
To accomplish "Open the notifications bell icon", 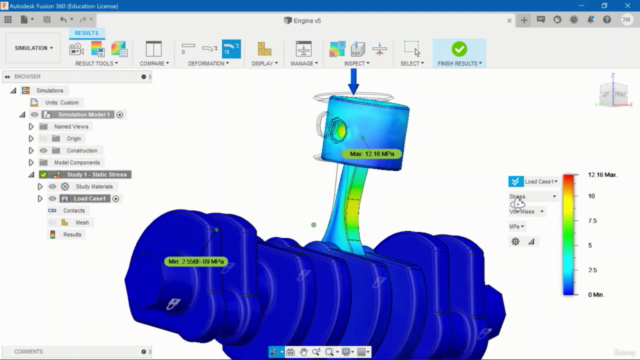I will tap(591, 20).
